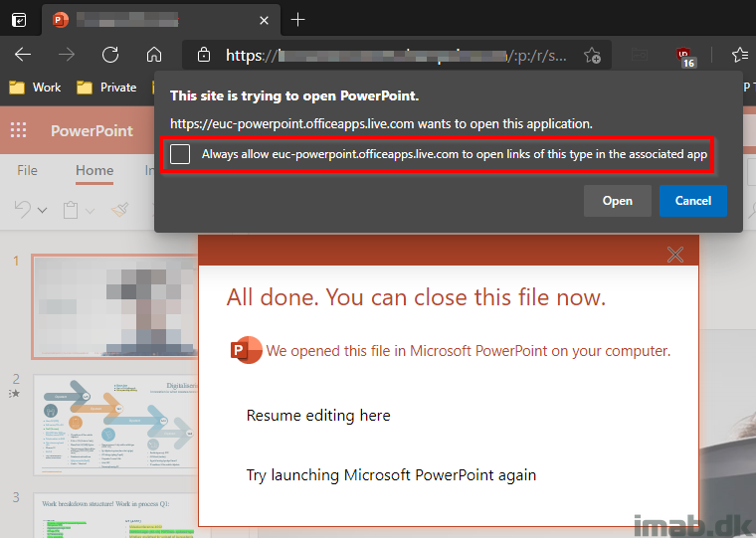Image resolution: width=756 pixels, height=538 pixels.
Task: Expand the Paste options dropdown
Action: click(x=91, y=211)
